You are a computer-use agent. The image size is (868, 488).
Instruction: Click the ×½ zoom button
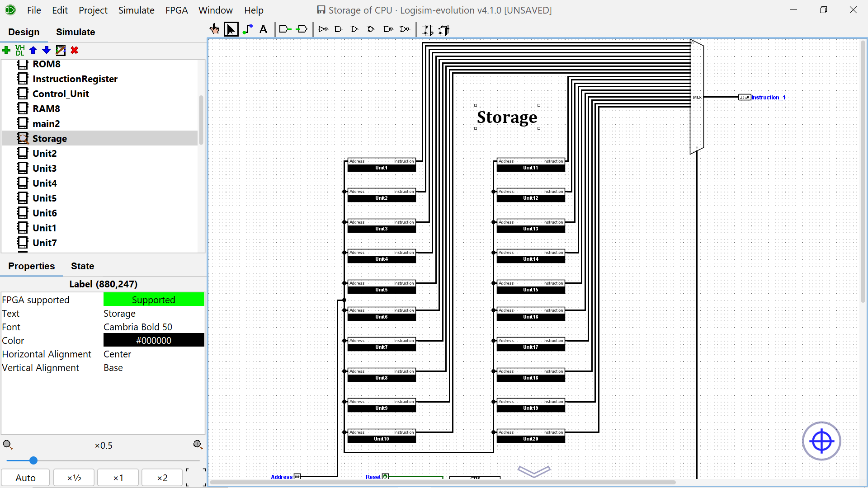click(74, 478)
